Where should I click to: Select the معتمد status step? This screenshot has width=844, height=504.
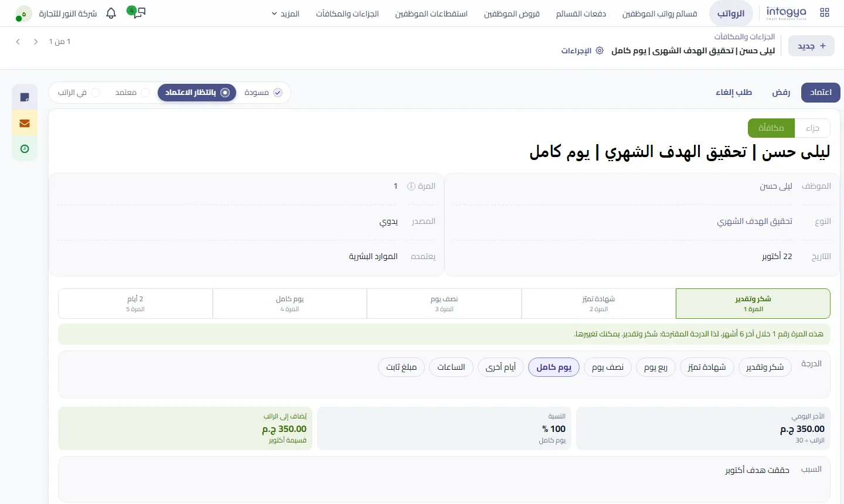click(x=132, y=93)
